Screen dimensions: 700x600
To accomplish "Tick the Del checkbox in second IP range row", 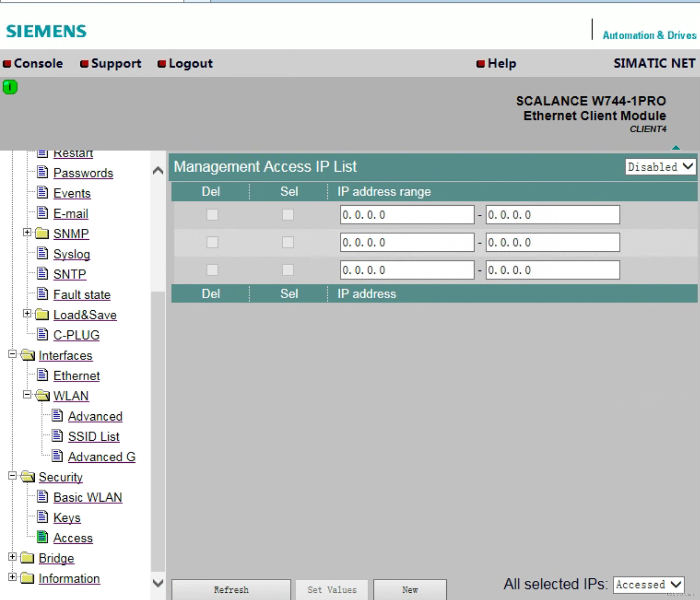I will [212, 242].
